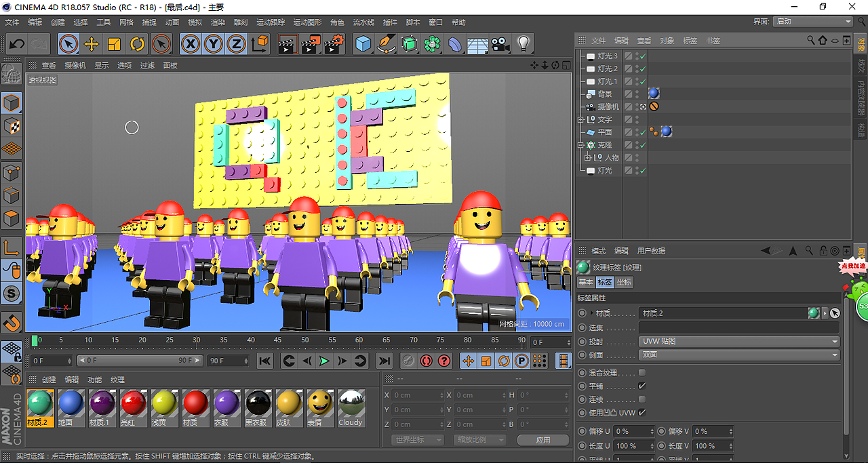Add a light bulb object
This screenshot has width=868, height=463.
pyautogui.click(x=524, y=45)
